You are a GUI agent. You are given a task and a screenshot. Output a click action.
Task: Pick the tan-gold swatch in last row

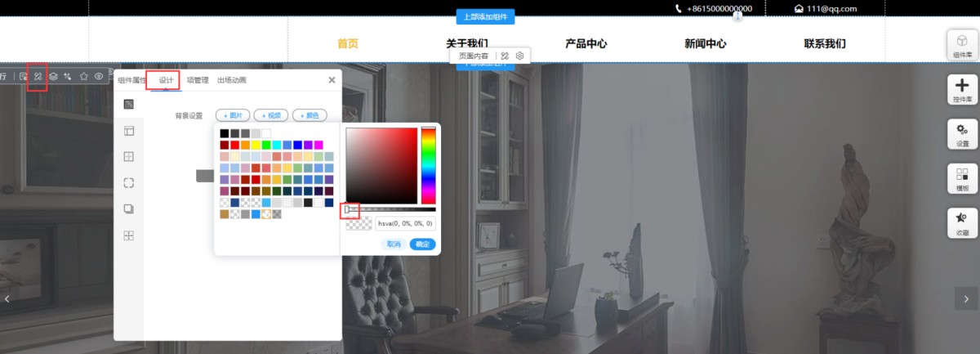[224, 213]
